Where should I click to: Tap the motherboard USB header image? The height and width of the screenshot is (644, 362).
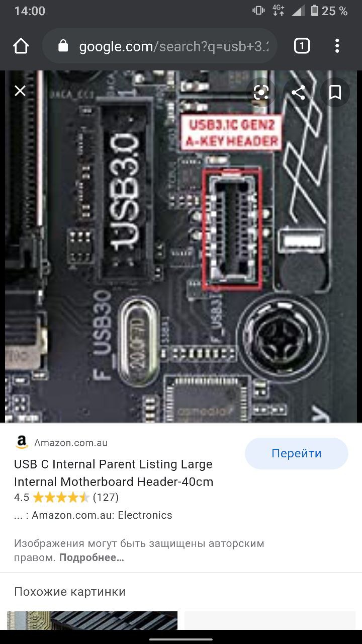click(x=181, y=247)
